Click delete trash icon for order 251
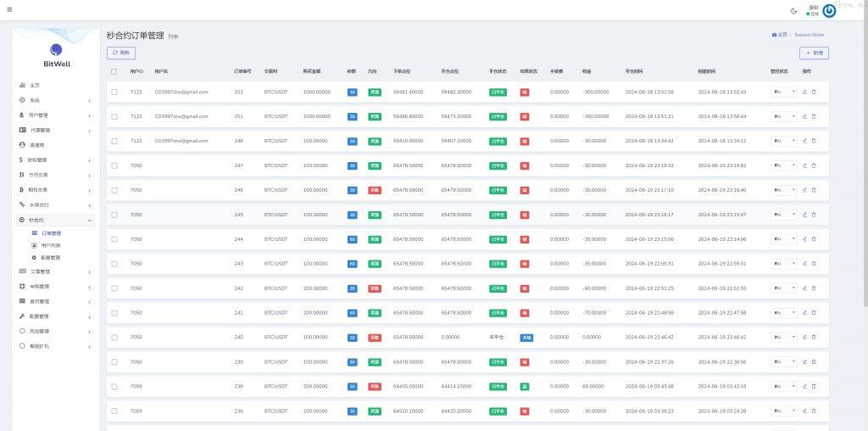Screen dimensions: 868x431 pyautogui.click(x=814, y=116)
